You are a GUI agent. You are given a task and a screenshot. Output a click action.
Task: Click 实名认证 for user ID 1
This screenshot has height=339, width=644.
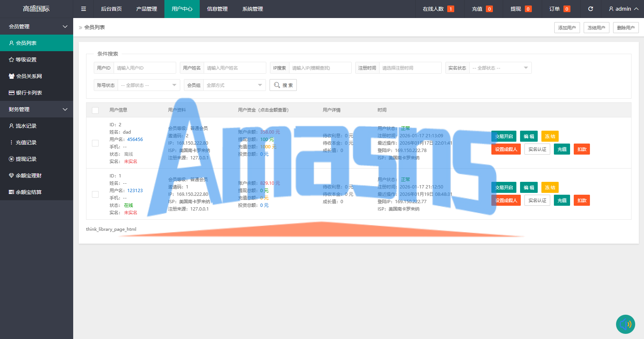(537, 200)
